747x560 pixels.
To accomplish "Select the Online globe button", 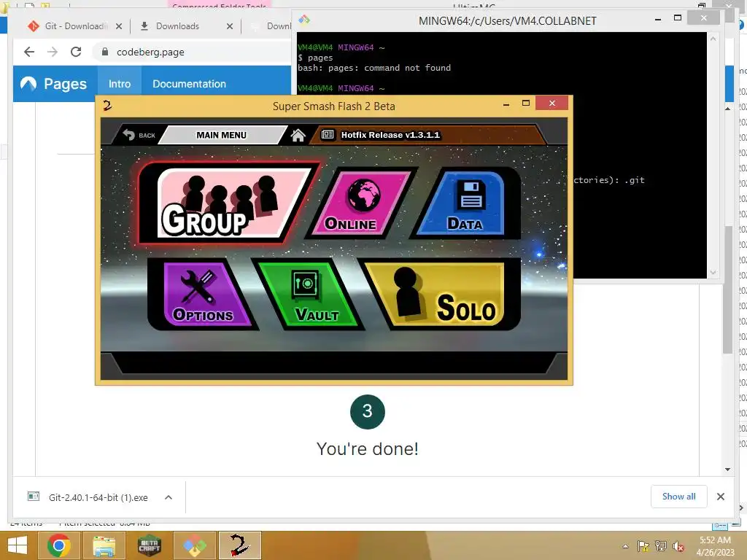I will pos(362,203).
